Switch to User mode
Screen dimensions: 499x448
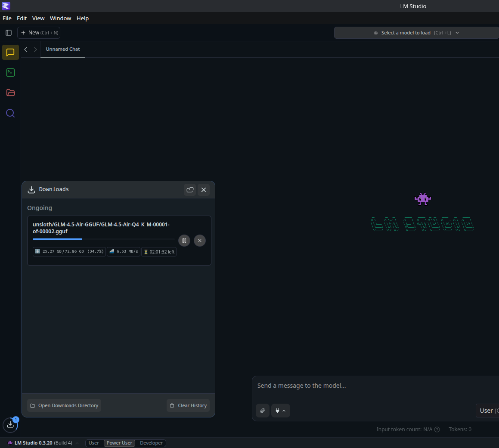93,443
